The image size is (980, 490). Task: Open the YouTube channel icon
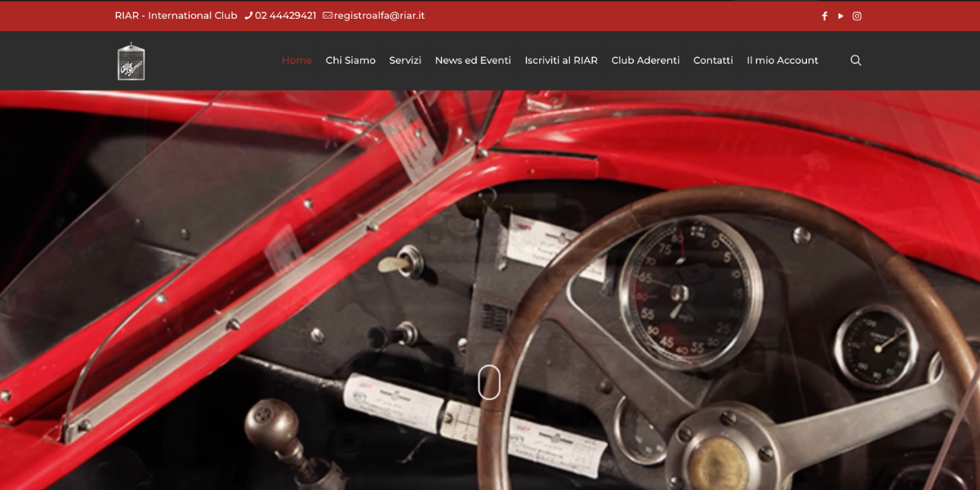click(840, 16)
